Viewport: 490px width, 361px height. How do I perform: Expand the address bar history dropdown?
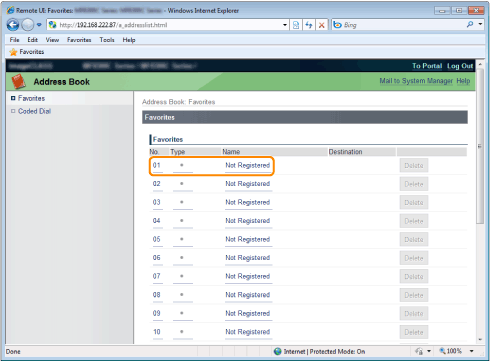285,25
